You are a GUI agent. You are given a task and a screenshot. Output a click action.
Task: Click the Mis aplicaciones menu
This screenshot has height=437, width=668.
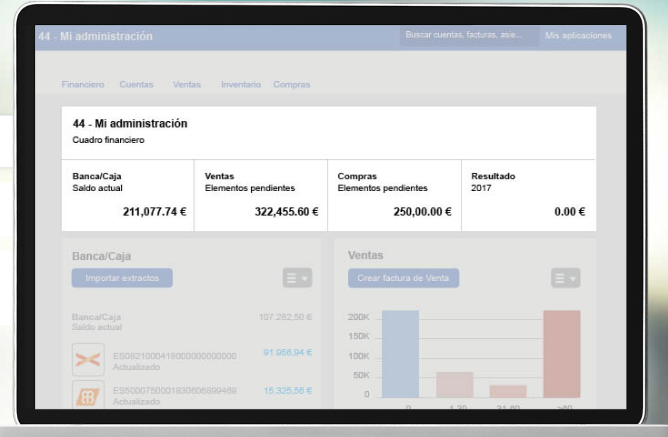click(x=578, y=35)
